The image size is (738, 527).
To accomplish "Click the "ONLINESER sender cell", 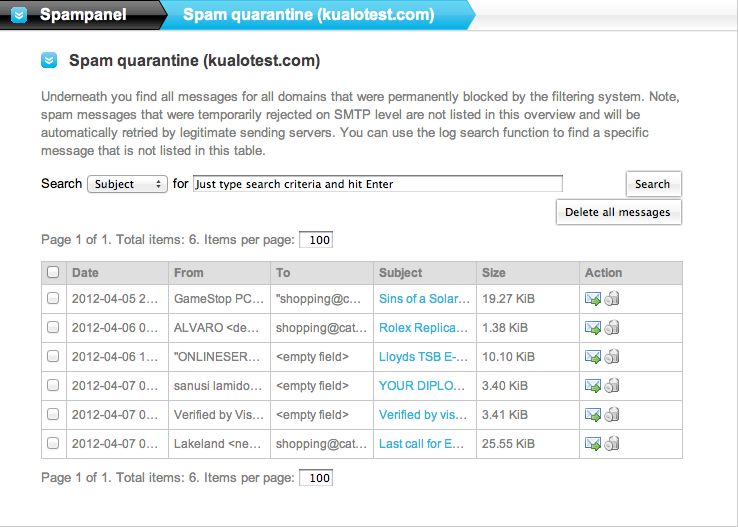I will pos(217,357).
